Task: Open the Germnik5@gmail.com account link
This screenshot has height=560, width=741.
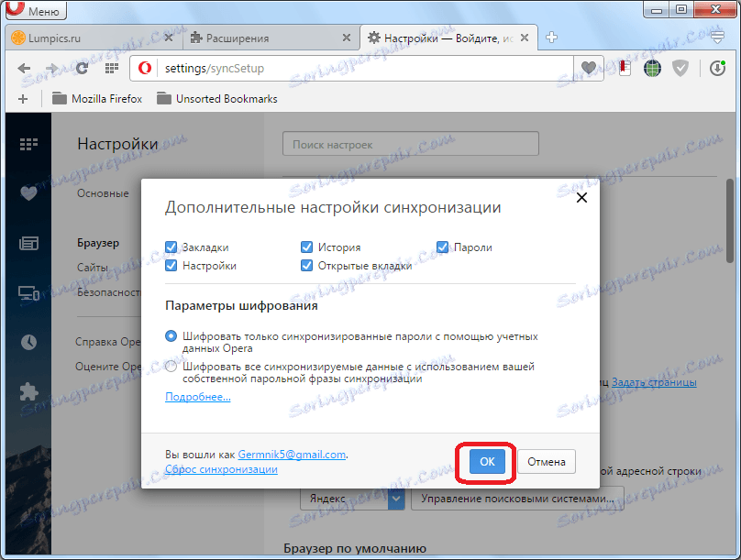Action: coord(292,455)
